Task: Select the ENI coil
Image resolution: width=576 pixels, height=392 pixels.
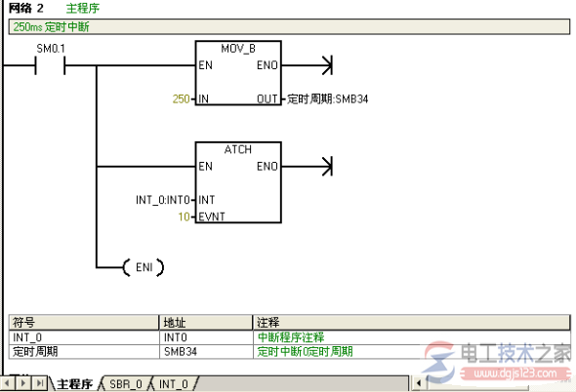Action: tap(144, 267)
